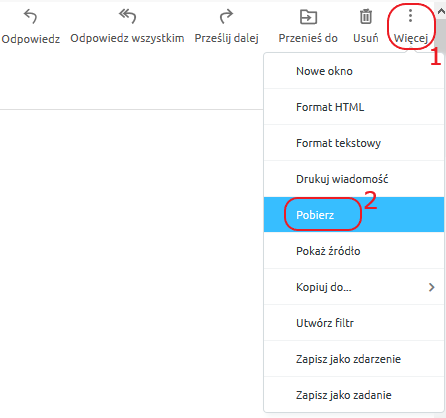Click the Odpowiedz wszystkim text label
This screenshot has height=418, width=446.
pyautogui.click(x=127, y=38)
